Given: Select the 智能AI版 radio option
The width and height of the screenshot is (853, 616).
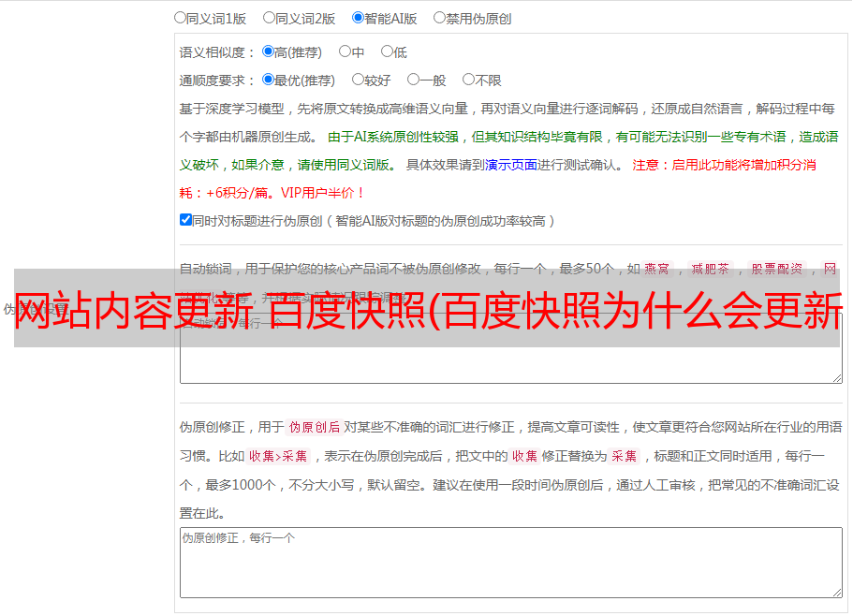Looking at the screenshot, I should click(358, 18).
